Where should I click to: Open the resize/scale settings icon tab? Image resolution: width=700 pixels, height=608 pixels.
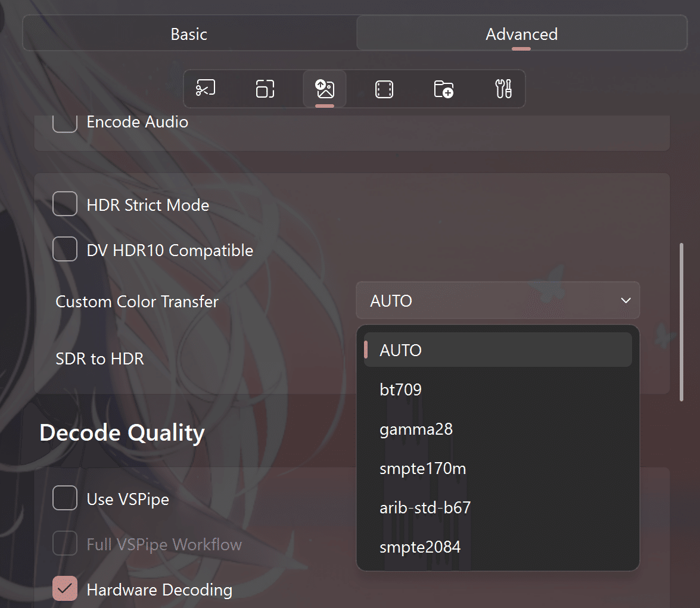coord(265,88)
